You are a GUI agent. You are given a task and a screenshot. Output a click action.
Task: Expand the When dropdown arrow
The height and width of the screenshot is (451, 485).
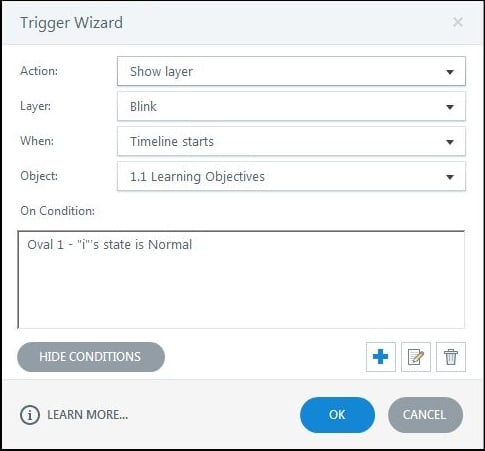(450, 142)
